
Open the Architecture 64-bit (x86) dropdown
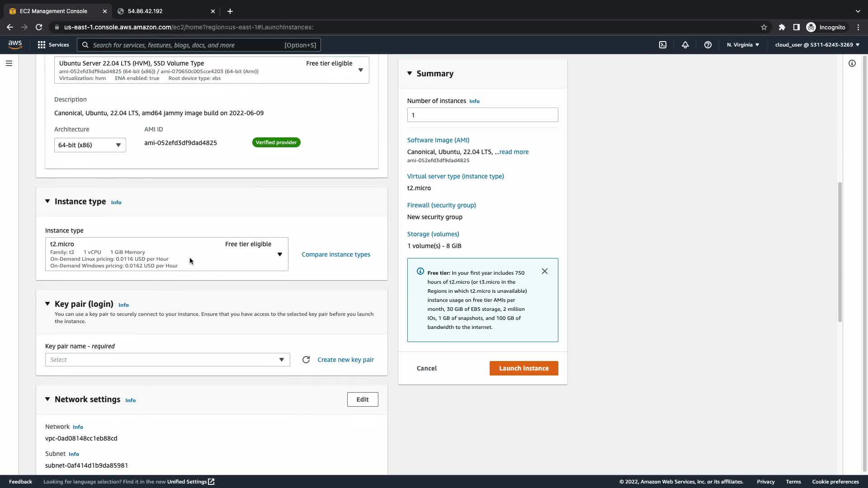click(90, 145)
